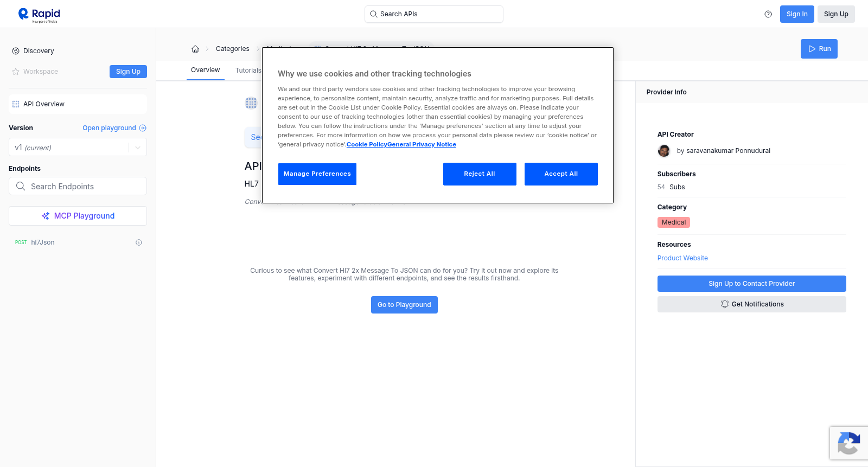Click Manage Preferences in cookie dialog
Screen dimensions: 868x467
pos(317,174)
